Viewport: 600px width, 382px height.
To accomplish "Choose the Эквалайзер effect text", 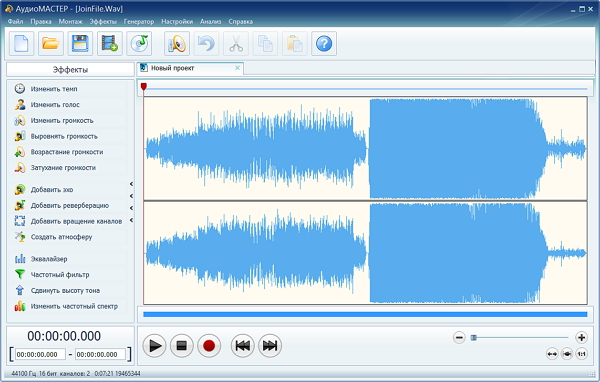I will 49,259.
